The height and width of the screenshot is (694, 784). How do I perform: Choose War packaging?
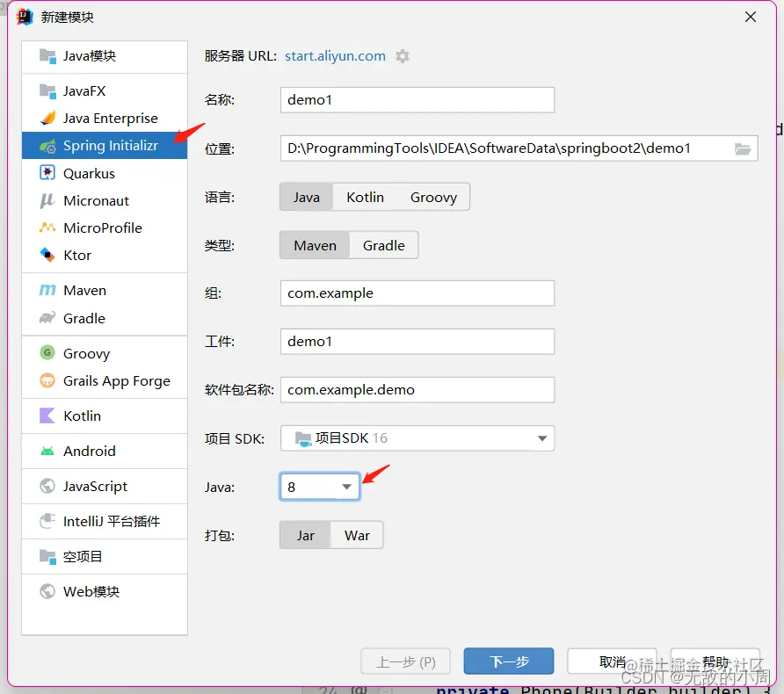pos(357,535)
